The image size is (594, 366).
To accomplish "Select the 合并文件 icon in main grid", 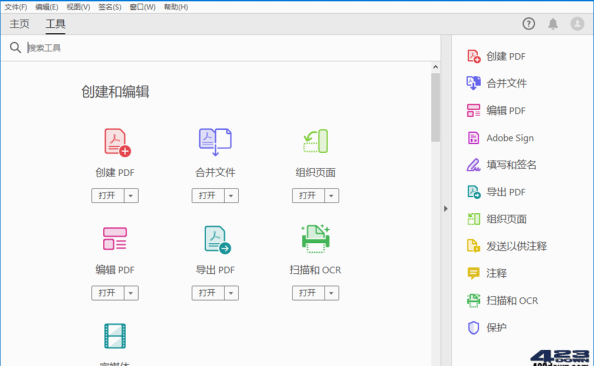I will click(215, 142).
